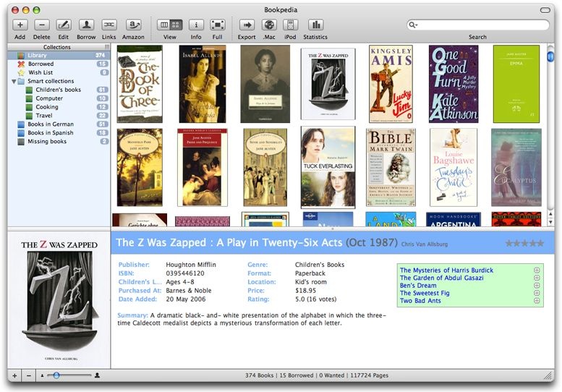Adjust the cover size slider
This screenshot has height=392, width=562.
click(56, 375)
